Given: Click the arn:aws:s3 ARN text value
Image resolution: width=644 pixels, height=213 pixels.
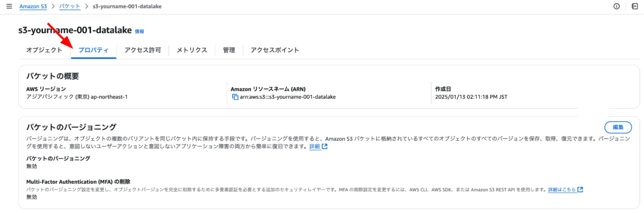Looking at the screenshot, I should pyautogui.click(x=288, y=97).
